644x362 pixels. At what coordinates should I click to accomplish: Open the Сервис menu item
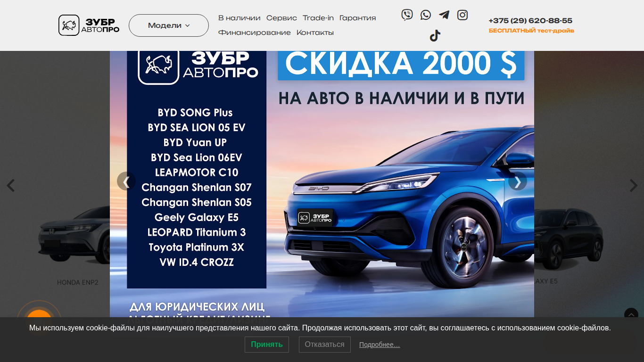click(x=281, y=18)
